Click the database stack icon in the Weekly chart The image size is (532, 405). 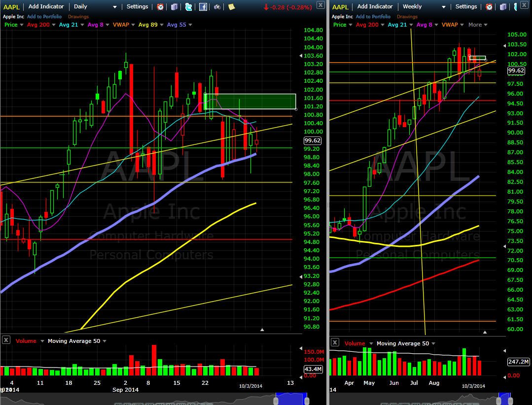[x=503, y=7]
